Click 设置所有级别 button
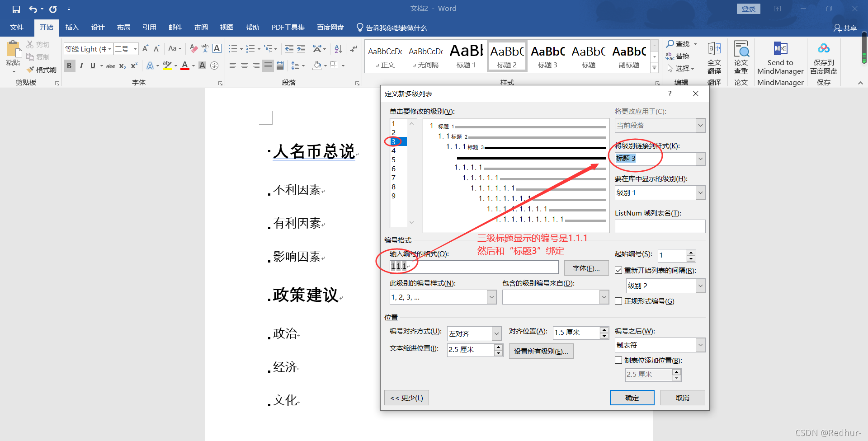The width and height of the screenshot is (868, 441). [x=541, y=351]
